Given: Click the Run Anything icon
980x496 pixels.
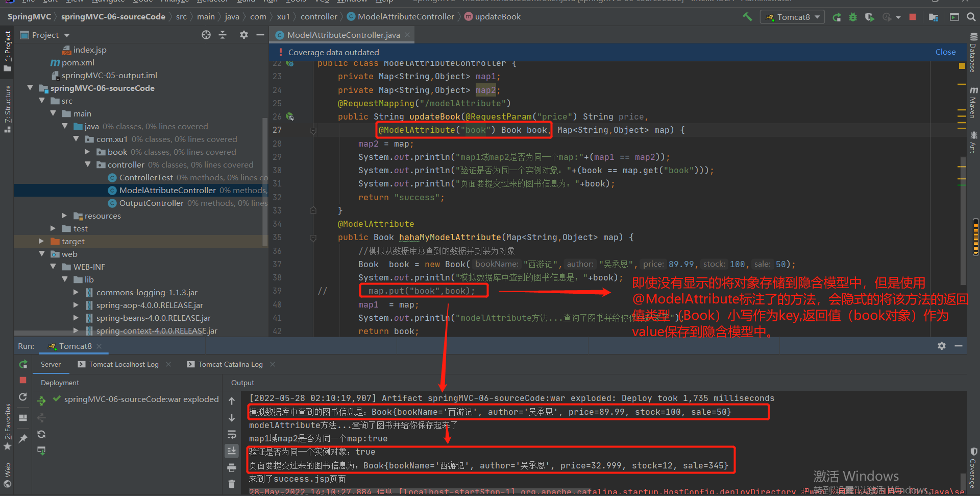Looking at the screenshot, I should pos(954,17).
